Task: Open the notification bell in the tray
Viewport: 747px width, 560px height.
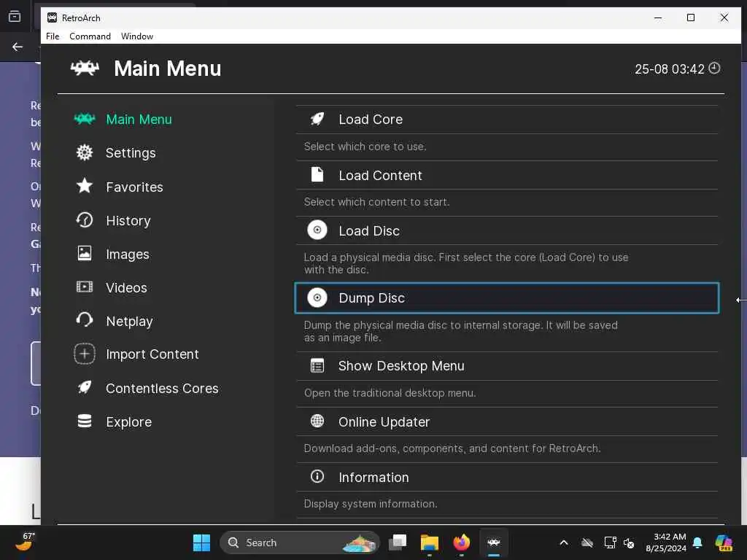Action: click(697, 542)
